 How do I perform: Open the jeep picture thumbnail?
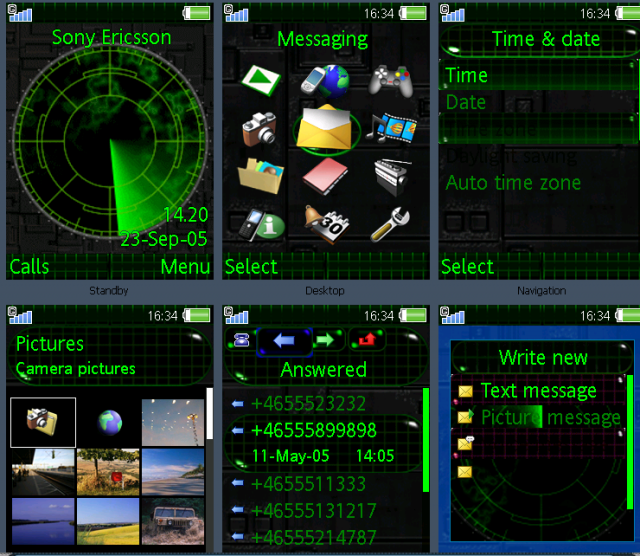pyautogui.click(x=173, y=521)
